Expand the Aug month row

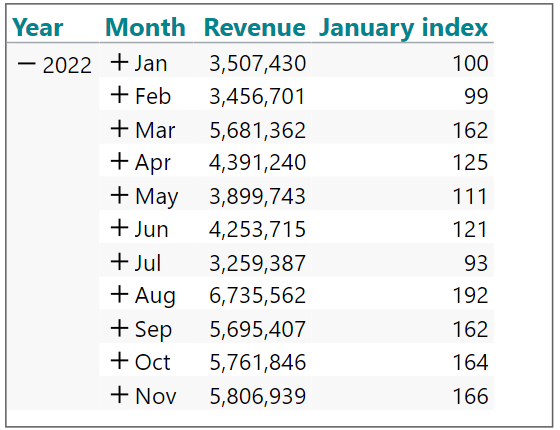pyautogui.click(x=119, y=295)
